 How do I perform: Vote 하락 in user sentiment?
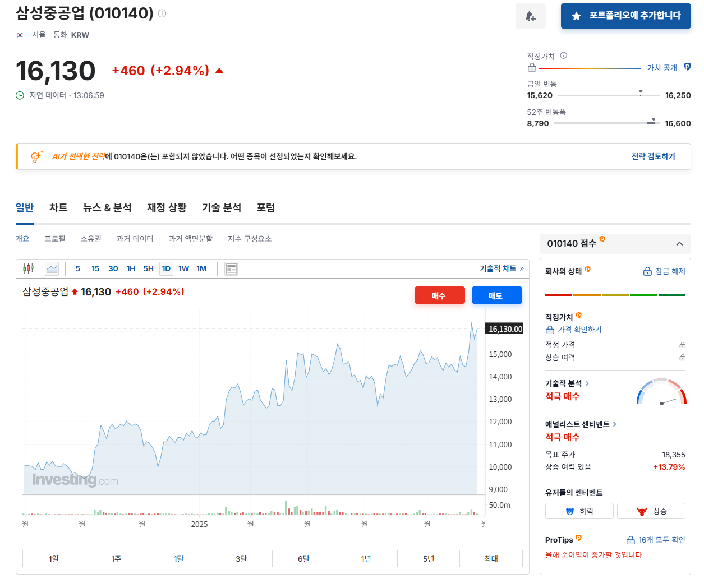[x=579, y=511]
